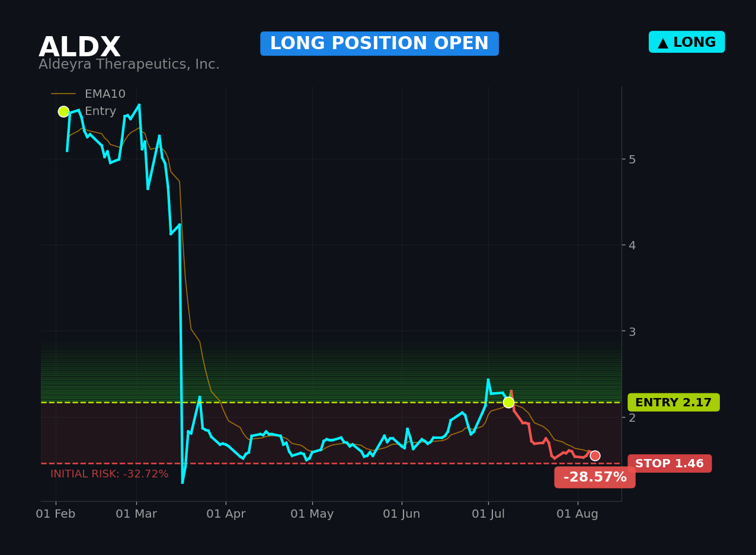Click the y-axis value 4
756x555 pixels.
pos(632,245)
